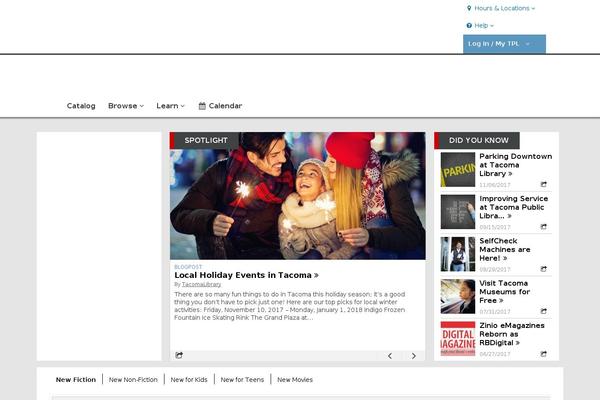Expand the Browse menu
The width and height of the screenshot is (600, 400).
point(126,106)
